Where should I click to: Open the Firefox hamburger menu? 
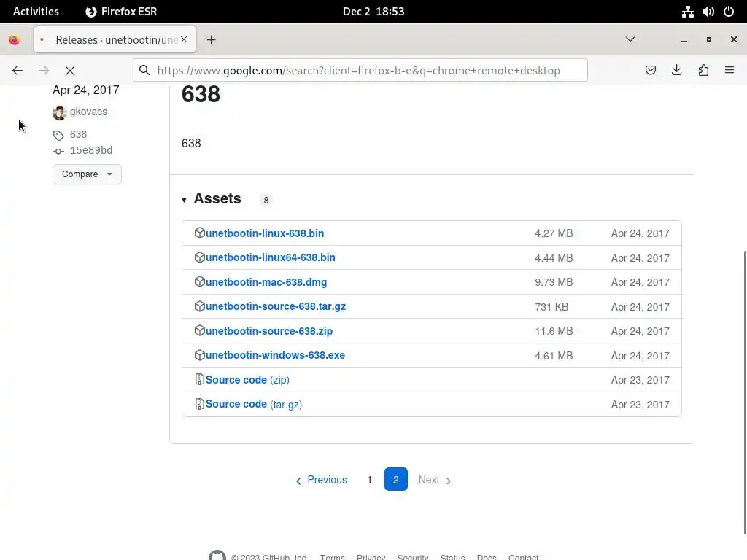729,71
